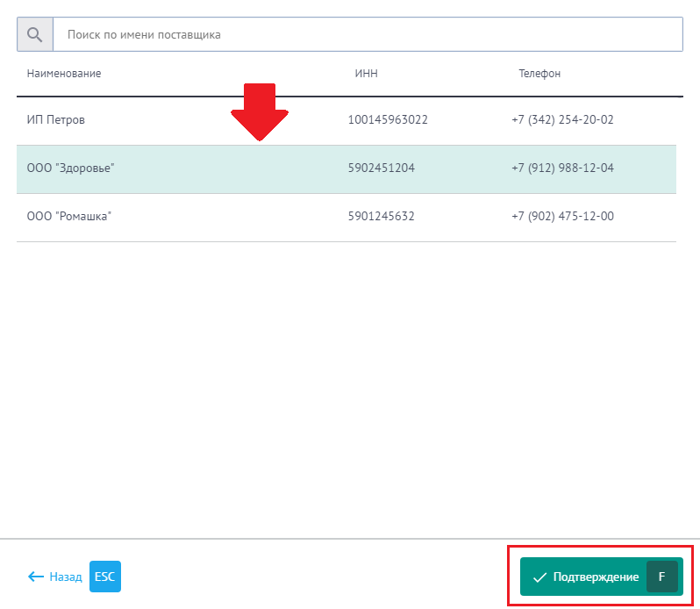Screen dimensions: 700x609
Task: Click the blue ESC key badge
Action: pyautogui.click(x=105, y=577)
